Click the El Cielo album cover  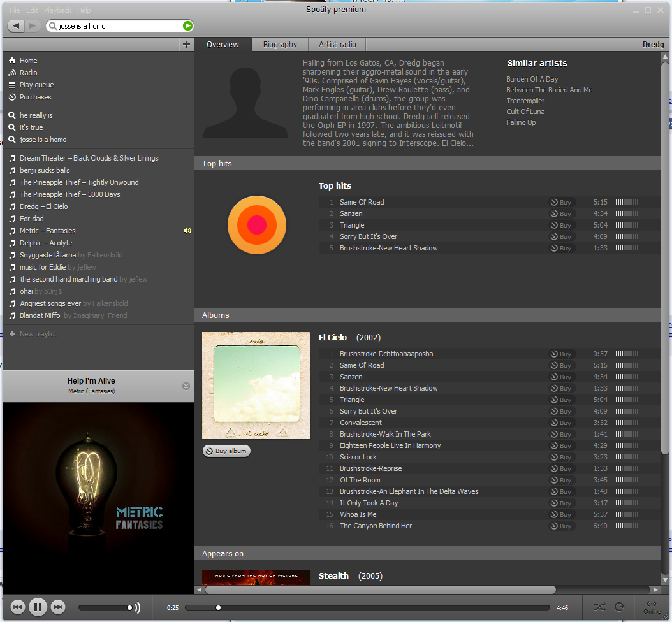tap(256, 385)
